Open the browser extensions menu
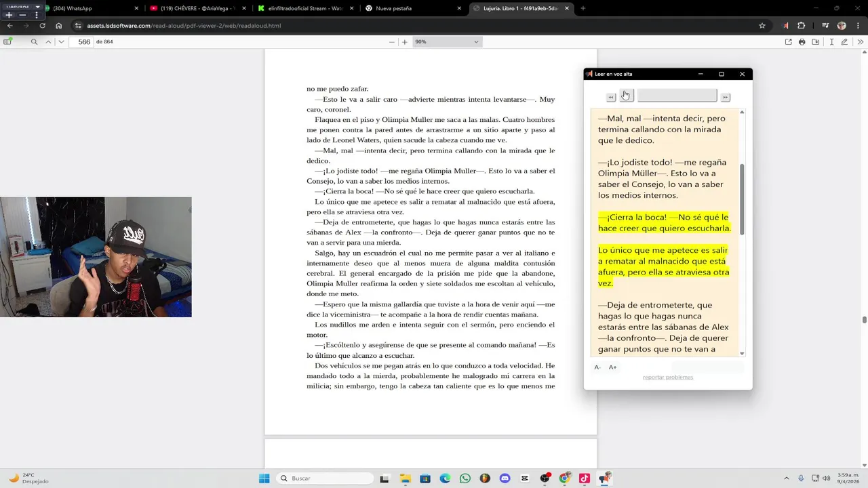 pyautogui.click(x=802, y=26)
